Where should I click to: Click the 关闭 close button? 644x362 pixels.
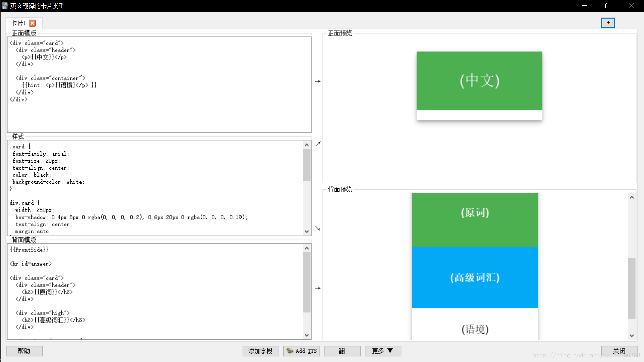(619, 351)
